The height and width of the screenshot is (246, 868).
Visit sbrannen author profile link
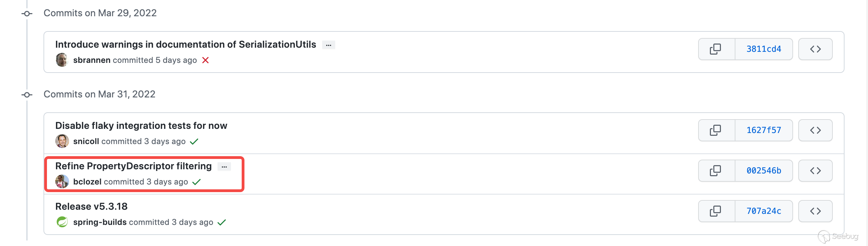92,60
